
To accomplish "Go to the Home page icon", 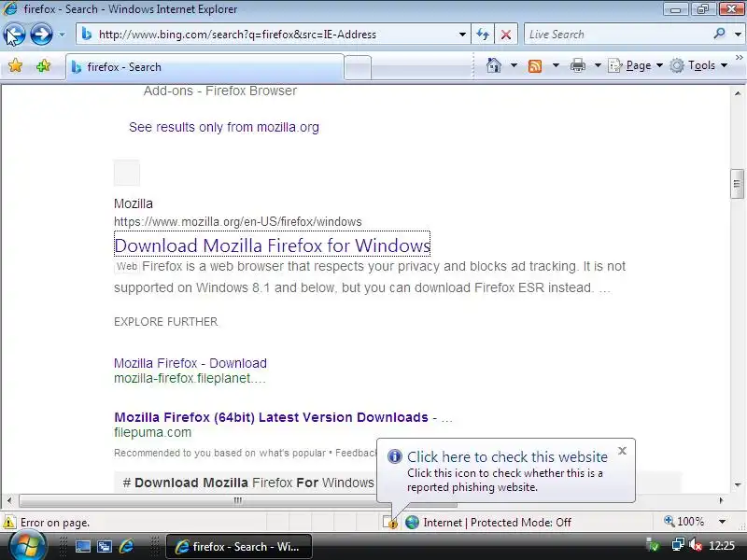I will click(494, 65).
